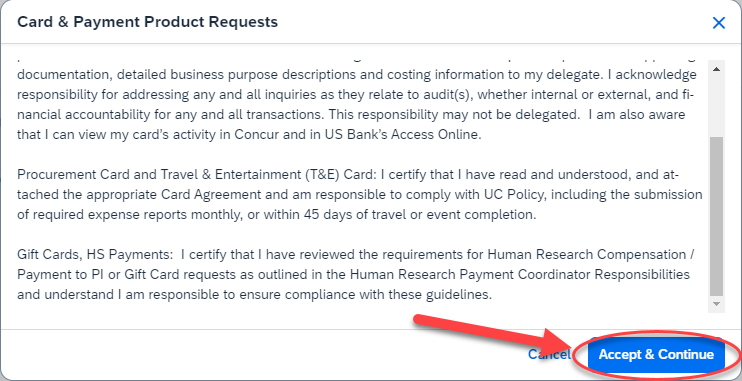Close the Card & Payment Product Requests dialog
Image resolution: width=742 pixels, height=381 pixels.
(718, 23)
